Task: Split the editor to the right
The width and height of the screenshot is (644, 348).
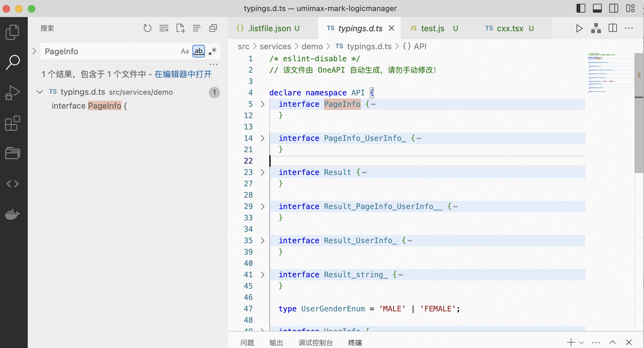Action: (612, 28)
